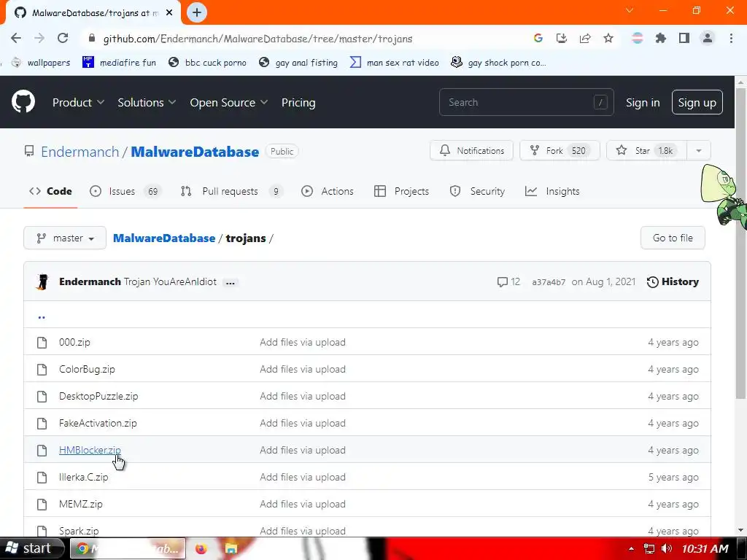The image size is (747, 560).
Task: Fork the repository with the Fork button
Action: pyautogui.click(x=560, y=151)
